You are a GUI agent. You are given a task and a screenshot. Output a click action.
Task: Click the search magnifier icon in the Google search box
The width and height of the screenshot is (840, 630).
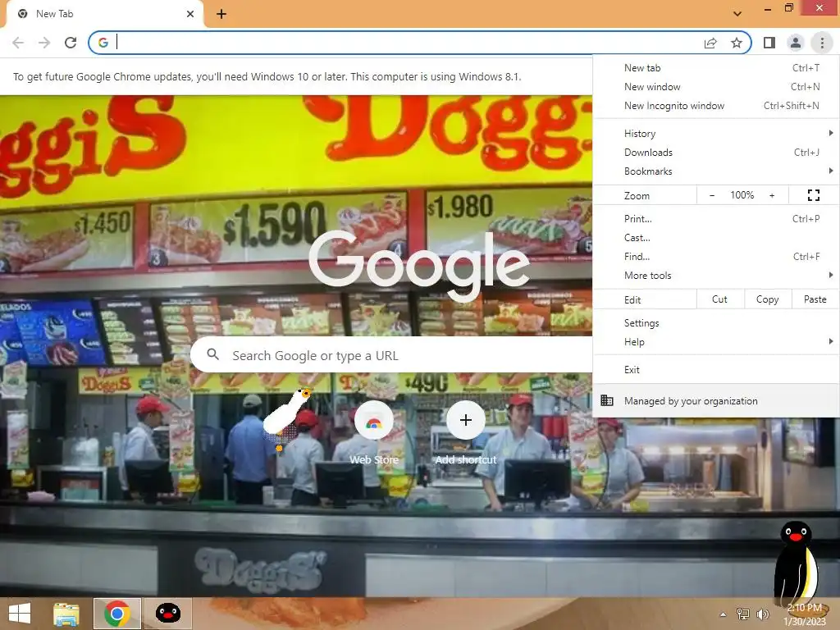coord(212,354)
